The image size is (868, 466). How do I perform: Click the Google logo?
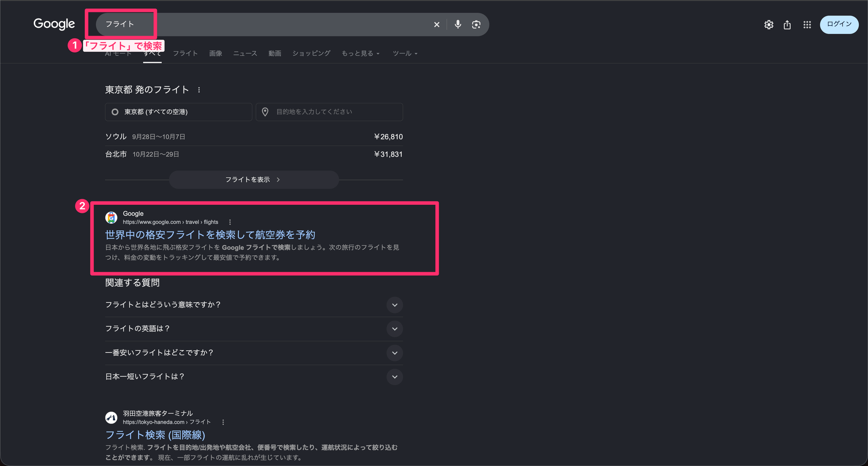[x=54, y=24]
